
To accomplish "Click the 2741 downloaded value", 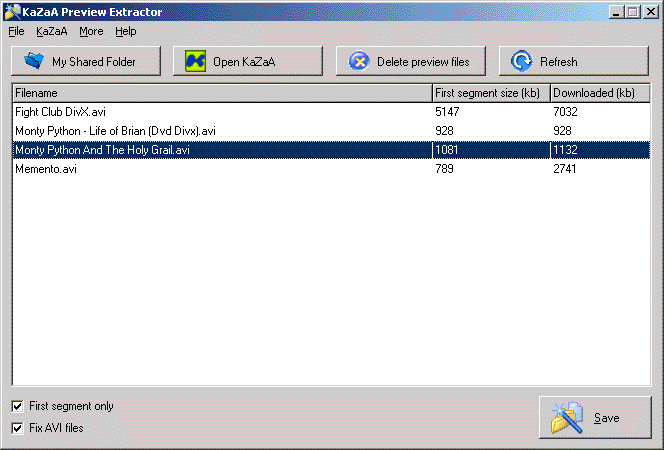I will point(564,169).
